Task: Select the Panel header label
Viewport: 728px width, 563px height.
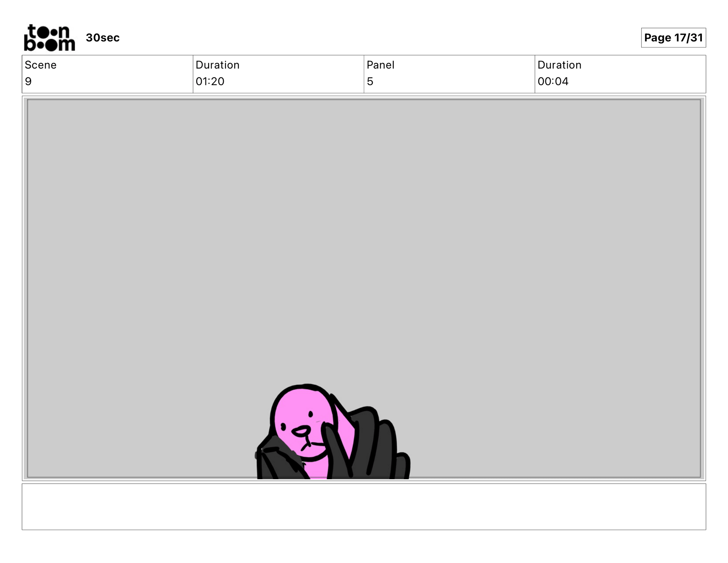Action: [380, 65]
